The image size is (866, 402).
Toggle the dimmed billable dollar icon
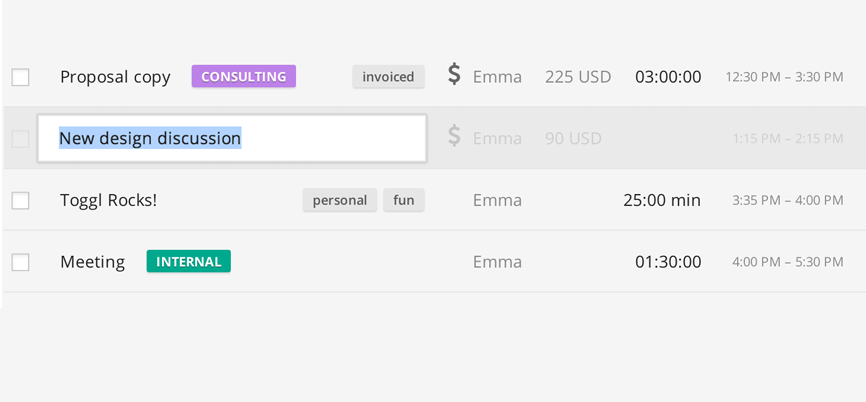point(454,137)
